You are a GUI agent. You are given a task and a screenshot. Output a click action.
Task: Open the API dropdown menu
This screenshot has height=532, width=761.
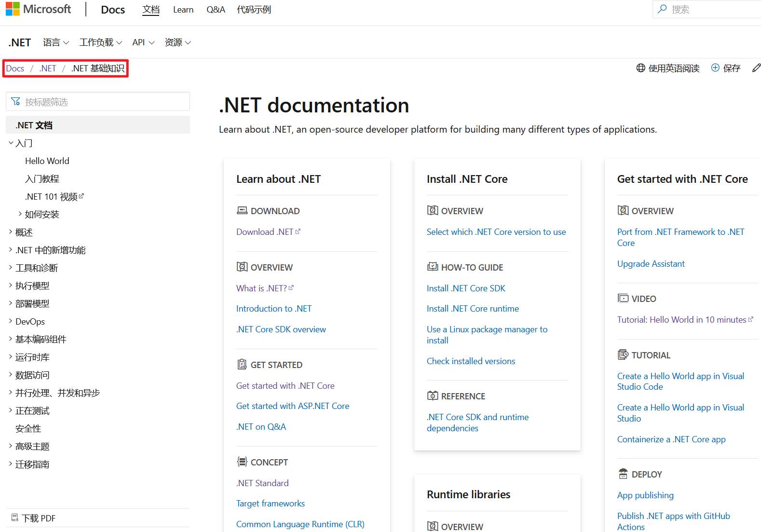(x=143, y=42)
